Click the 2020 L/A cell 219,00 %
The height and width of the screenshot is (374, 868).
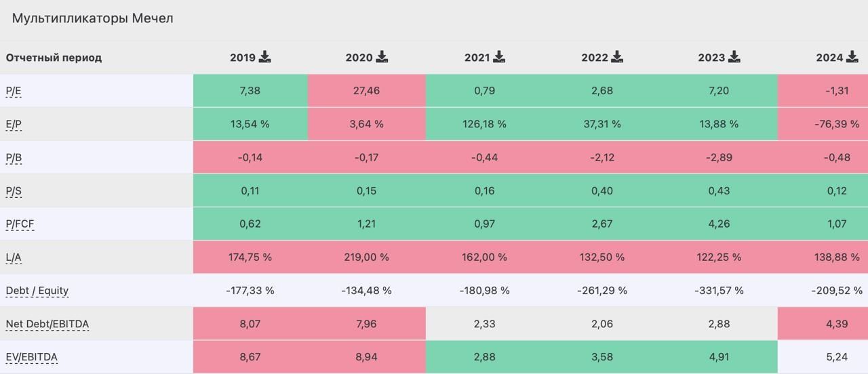(366, 257)
